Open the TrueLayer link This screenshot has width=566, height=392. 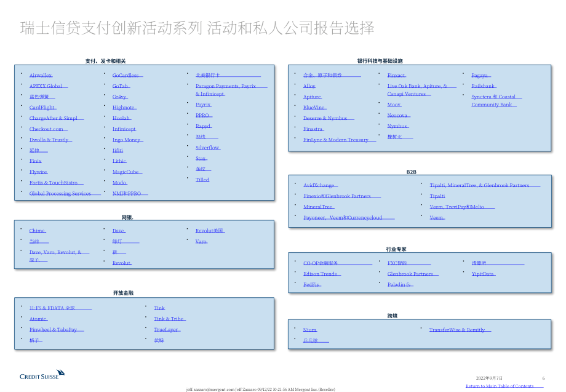(x=167, y=330)
